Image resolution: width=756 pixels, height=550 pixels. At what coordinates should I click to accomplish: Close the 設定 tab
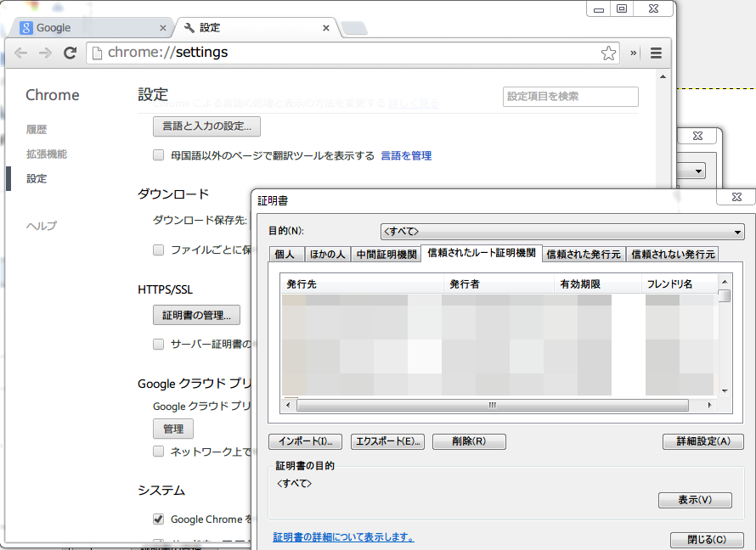tap(326, 28)
